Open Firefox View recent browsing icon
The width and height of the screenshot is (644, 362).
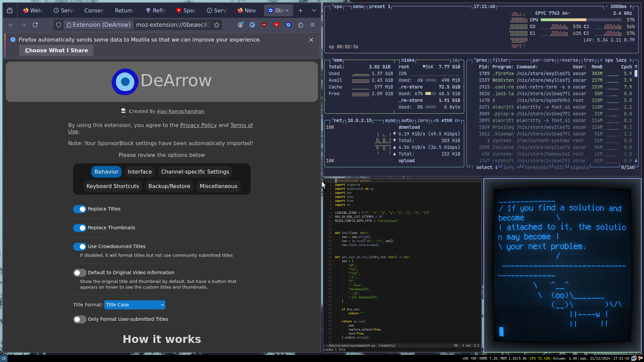coord(10,10)
